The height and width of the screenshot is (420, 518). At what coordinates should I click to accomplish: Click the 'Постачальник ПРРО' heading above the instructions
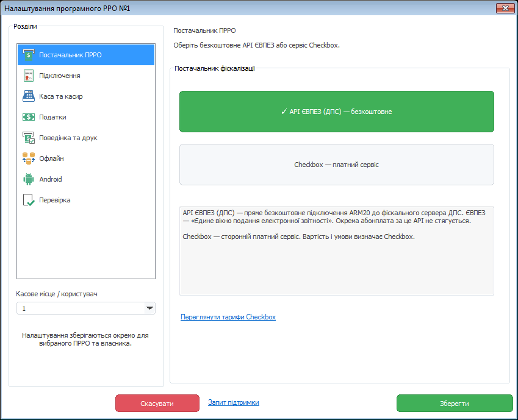coord(204,30)
